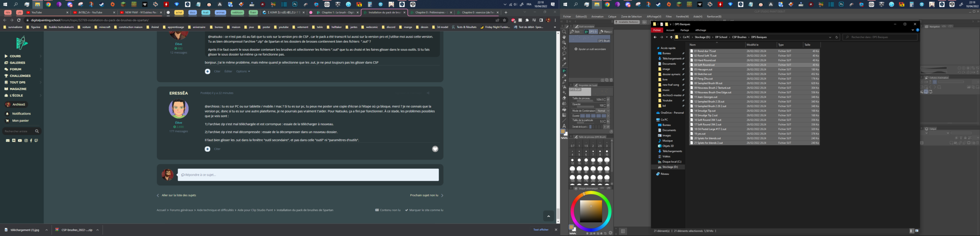Open the Windows Start menu on left taskbar
The width and height of the screenshot is (980, 236).
click(5, 4)
